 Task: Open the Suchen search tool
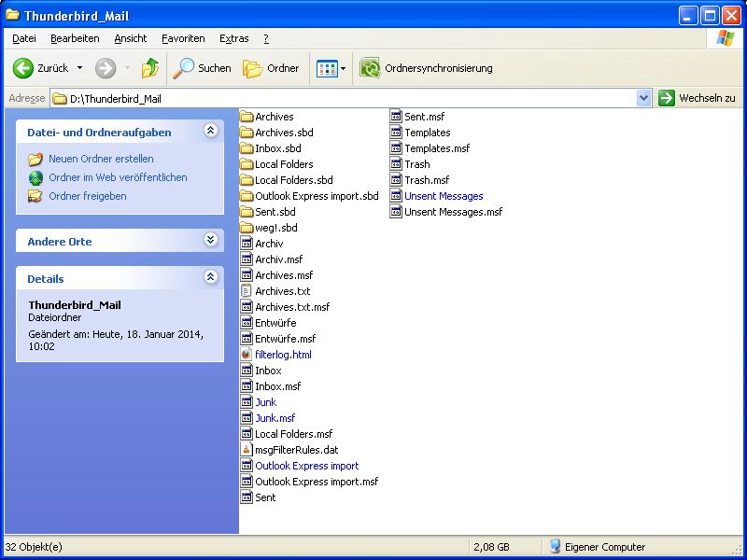click(202, 68)
